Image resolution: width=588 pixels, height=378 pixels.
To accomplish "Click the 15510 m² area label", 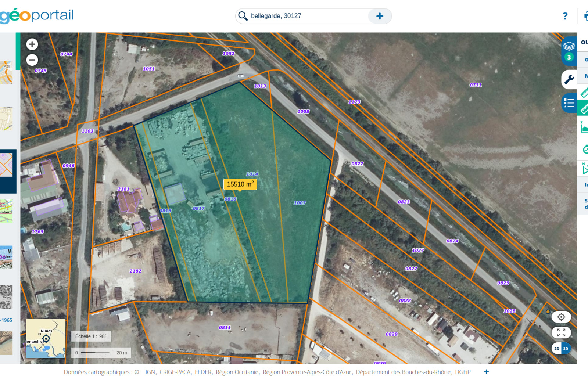I will (x=240, y=184).
